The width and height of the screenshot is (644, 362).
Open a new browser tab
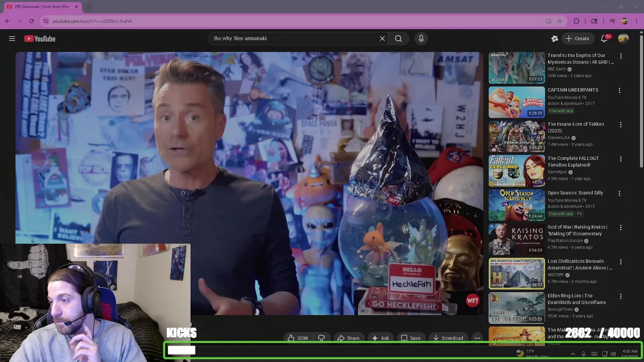tap(88, 7)
